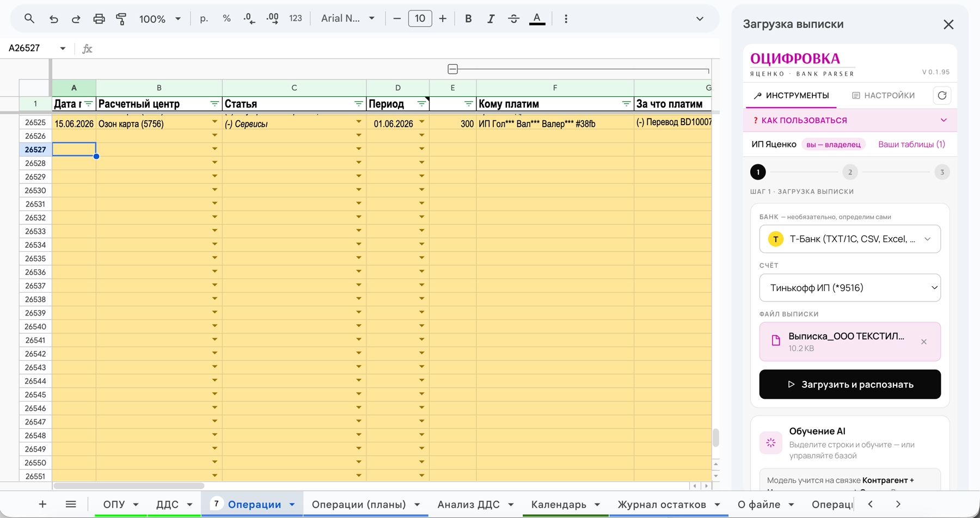The height and width of the screenshot is (518, 980).
Task: Select row 26530 header
Action: click(x=35, y=190)
